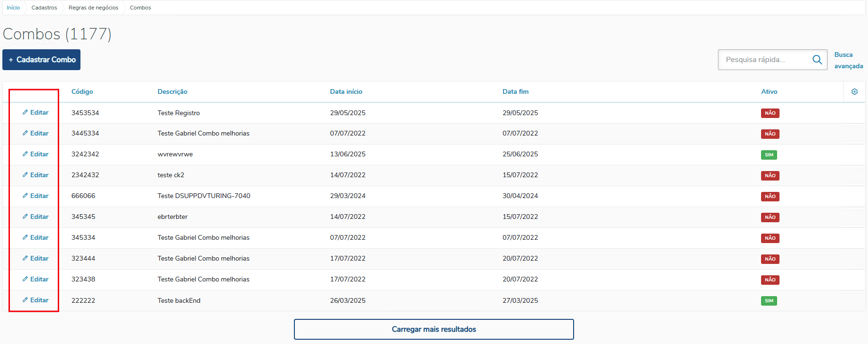Click start date 29/03/2024

coord(348,196)
